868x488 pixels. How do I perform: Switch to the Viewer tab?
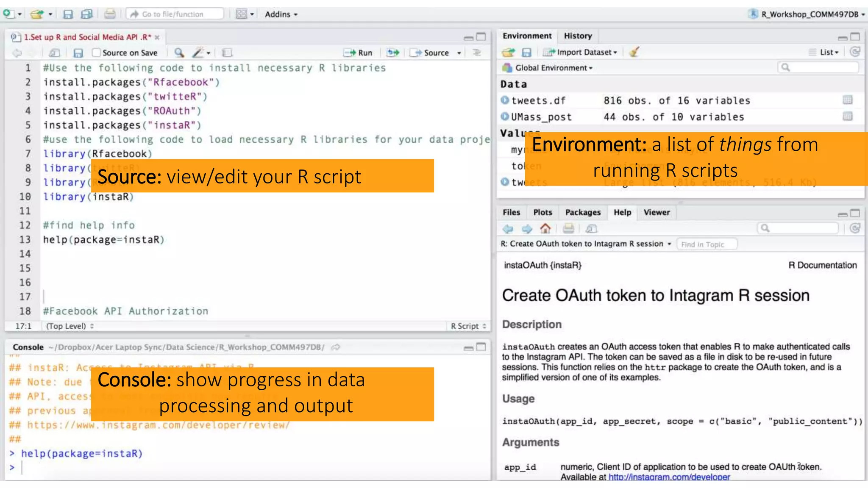pos(657,213)
